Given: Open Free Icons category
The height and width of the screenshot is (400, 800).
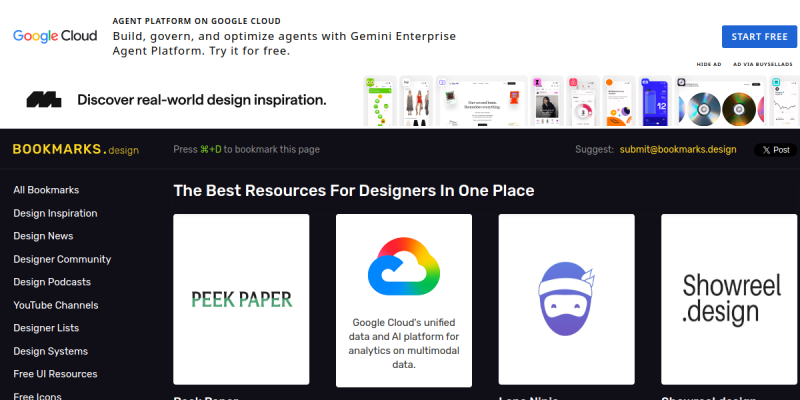Looking at the screenshot, I should tap(37, 396).
